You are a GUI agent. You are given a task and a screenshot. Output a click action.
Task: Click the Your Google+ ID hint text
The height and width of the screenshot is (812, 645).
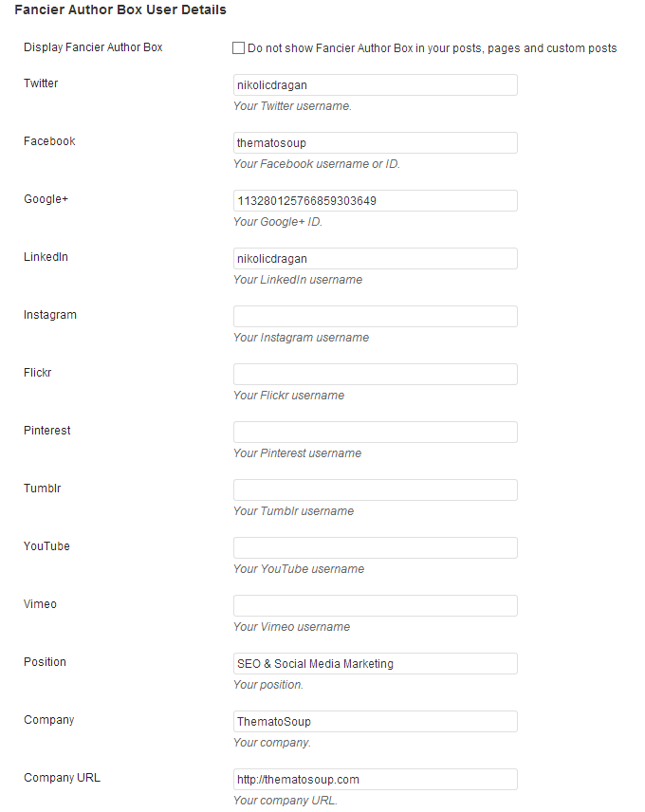(278, 222)
